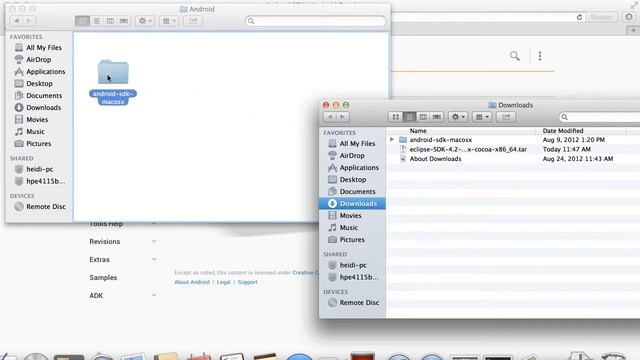This screenshot has width=640, height=360.
Task: Expand android-sdk-macosx disclosure triangle in Downloads list
Action: pyautogui.click(x=392, y=140)
